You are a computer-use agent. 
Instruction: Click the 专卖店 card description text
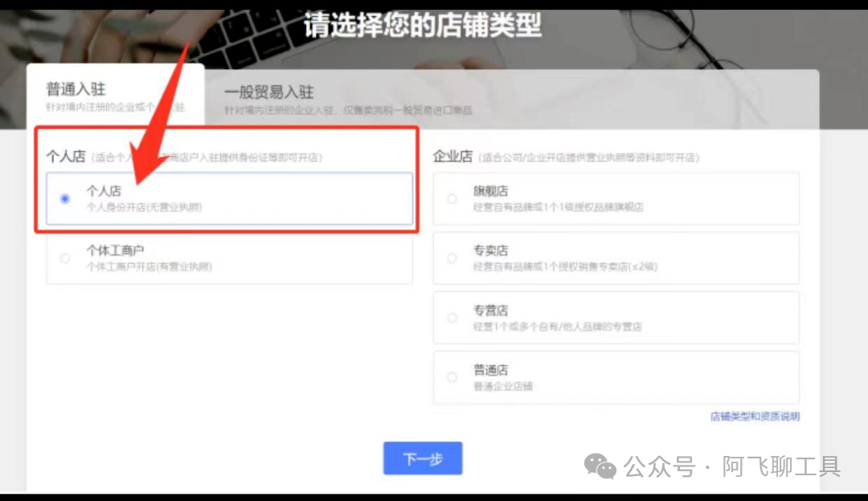(565, 267)
